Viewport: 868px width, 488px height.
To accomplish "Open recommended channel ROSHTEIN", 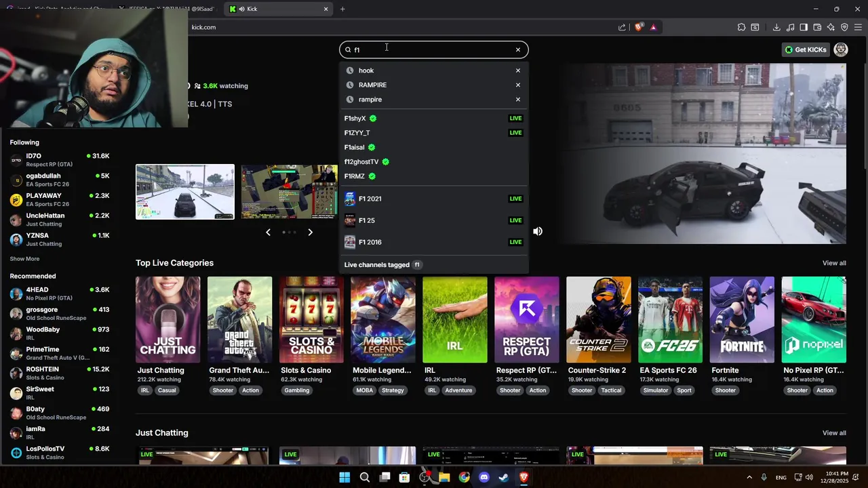I will pyautogui.click(x=60, y=373).
